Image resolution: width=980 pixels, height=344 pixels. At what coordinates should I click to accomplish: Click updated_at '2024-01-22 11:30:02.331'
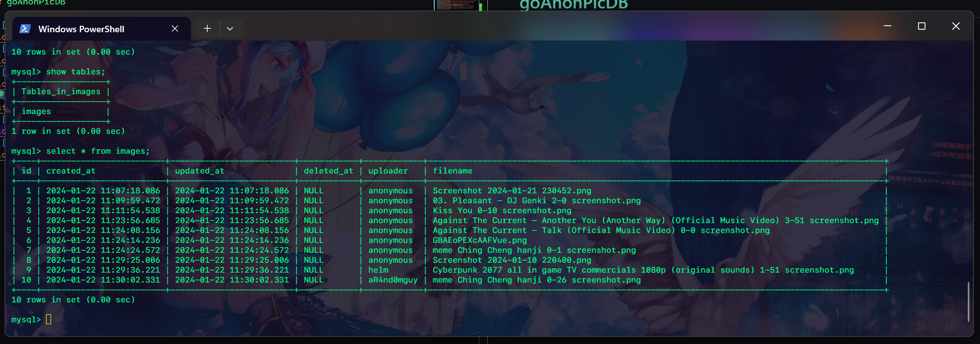[x=232, y=280]
